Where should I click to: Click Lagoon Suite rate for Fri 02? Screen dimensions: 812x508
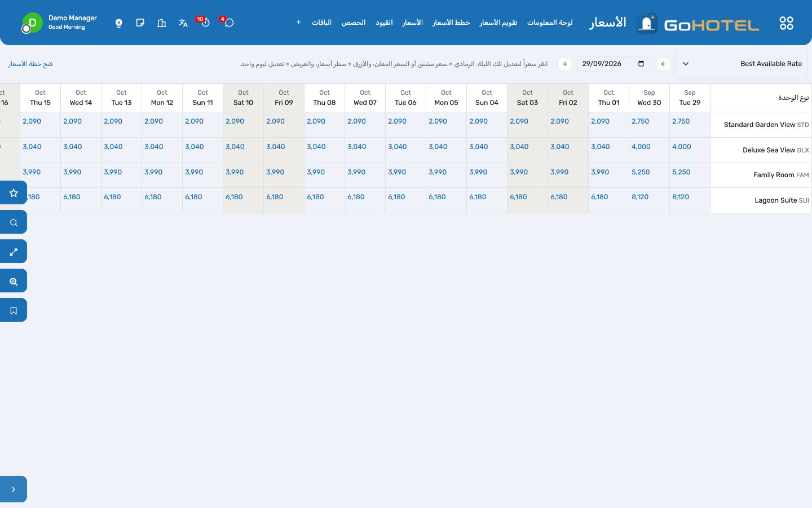[x=559, y=197]
